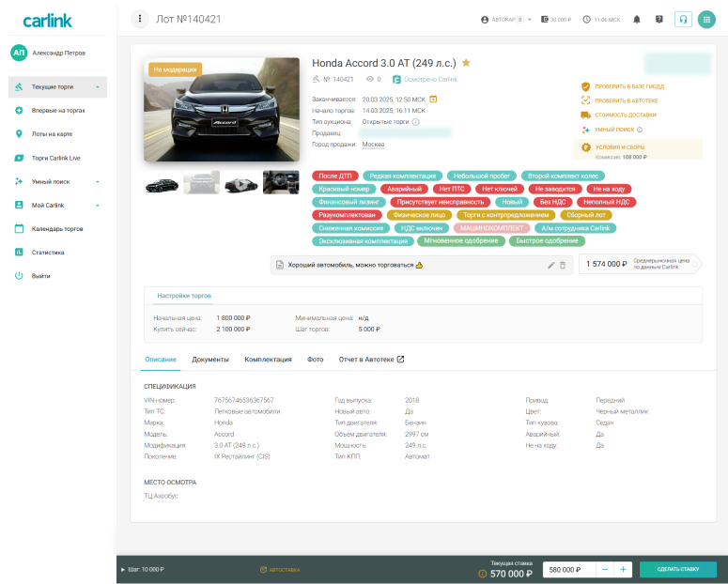Image resolution: width=728 pixels, height=584 pixels.
Task: Switch to the Документы tab
Action: (x=210, y=360)
